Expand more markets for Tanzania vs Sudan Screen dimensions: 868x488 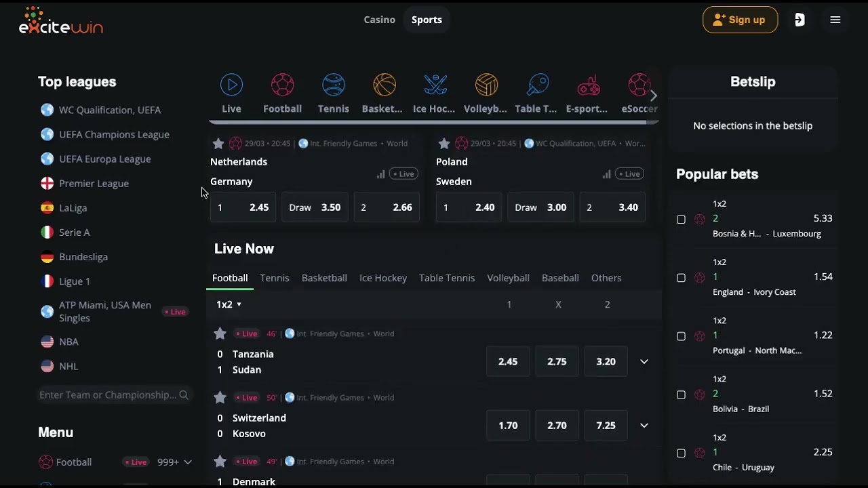click(x=644, y=361)
